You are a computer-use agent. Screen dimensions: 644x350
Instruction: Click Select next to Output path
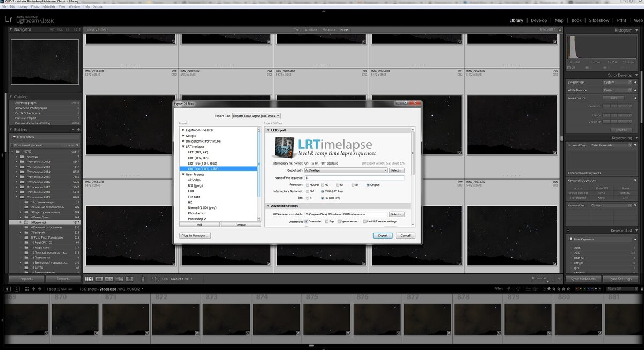coord(396,170)
